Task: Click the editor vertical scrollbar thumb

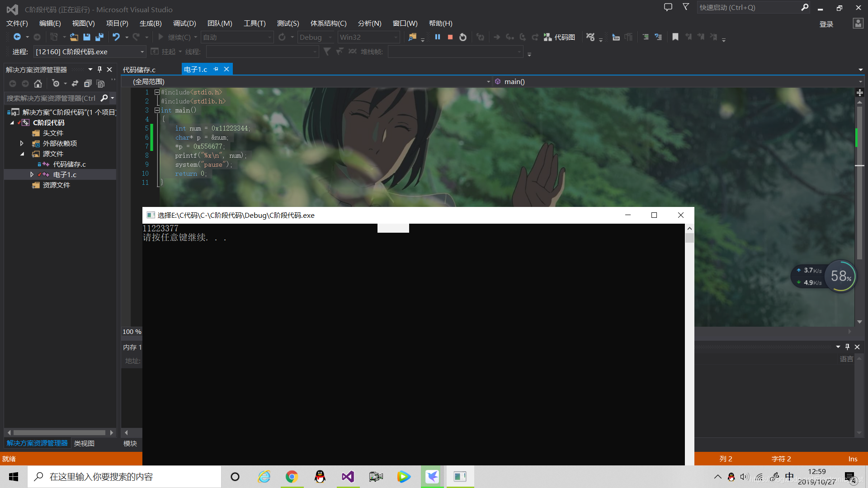Action: point(859,183)
